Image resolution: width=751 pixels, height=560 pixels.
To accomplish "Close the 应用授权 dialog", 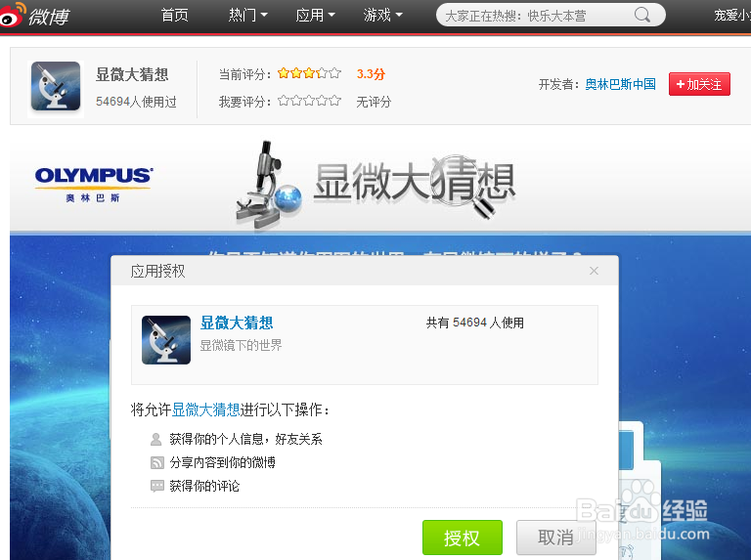I will pyautogui.click(x=594, y=271).
